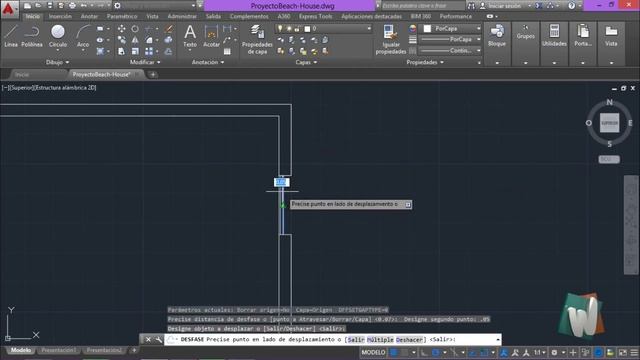Open the PorCapa color dropdown
Screen dimensions: 640x360
coord(451,29)
